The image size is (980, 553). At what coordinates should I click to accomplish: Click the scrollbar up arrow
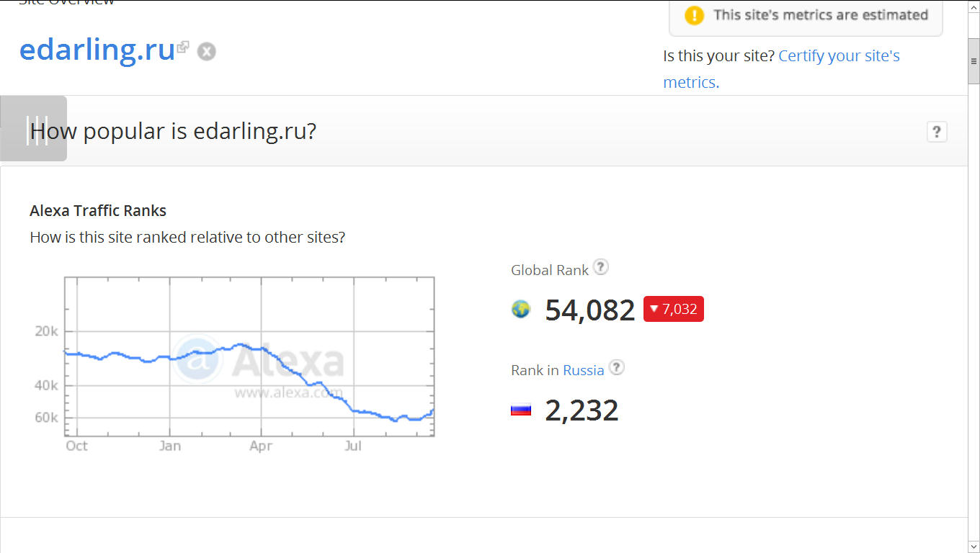click(x=974, y=6)
